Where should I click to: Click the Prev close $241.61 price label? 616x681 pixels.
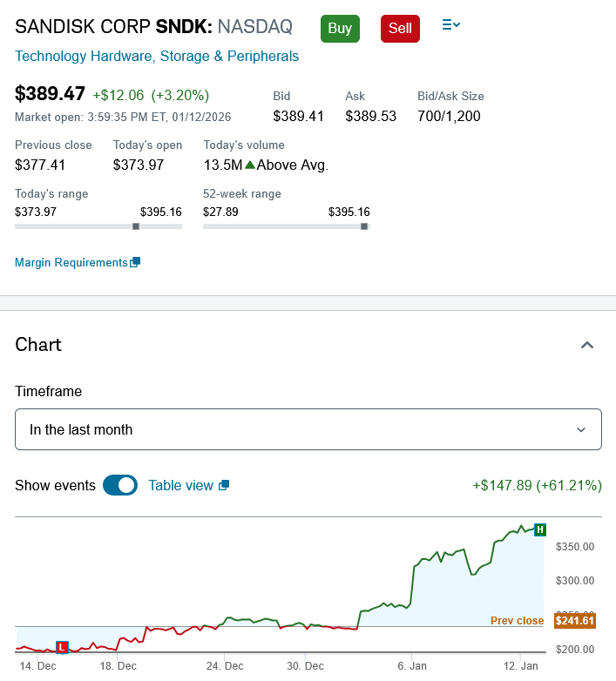574,621
